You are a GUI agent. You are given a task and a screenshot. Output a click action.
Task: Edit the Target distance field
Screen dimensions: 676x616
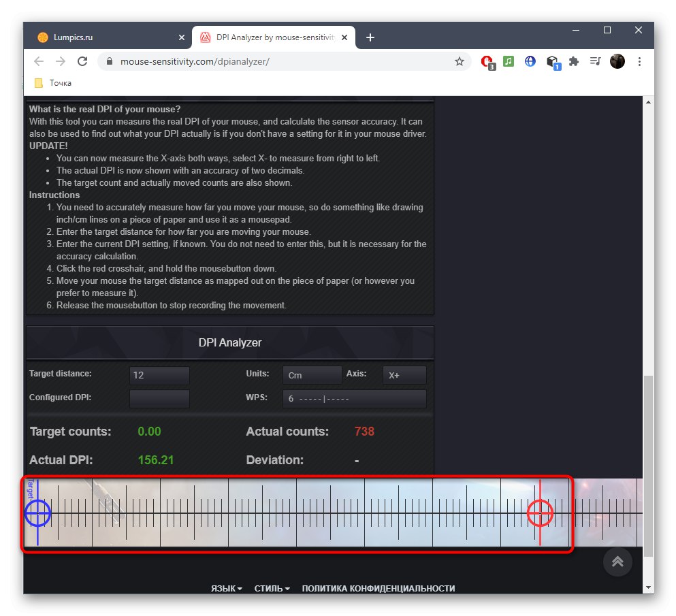click(159, 375)
